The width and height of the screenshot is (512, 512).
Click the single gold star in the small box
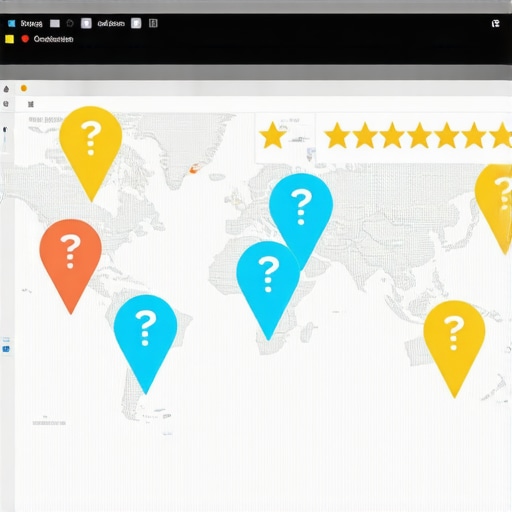[273, 135]
